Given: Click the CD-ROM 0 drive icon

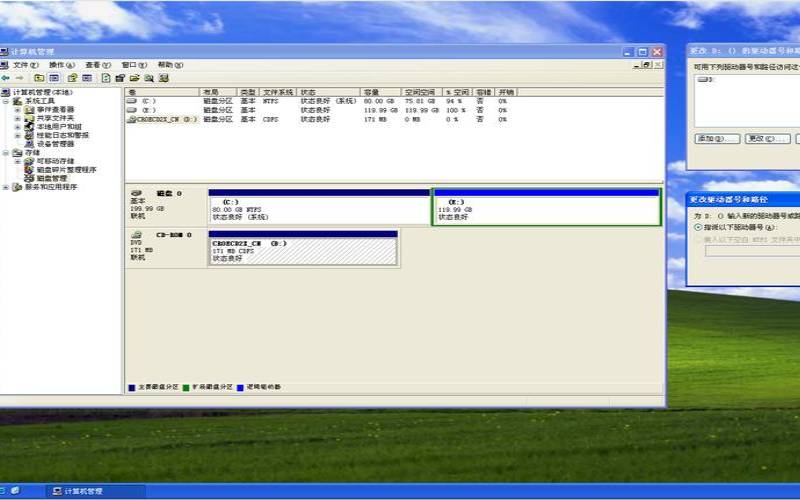Looking at the screenshot, I should (x=136, y=235).
